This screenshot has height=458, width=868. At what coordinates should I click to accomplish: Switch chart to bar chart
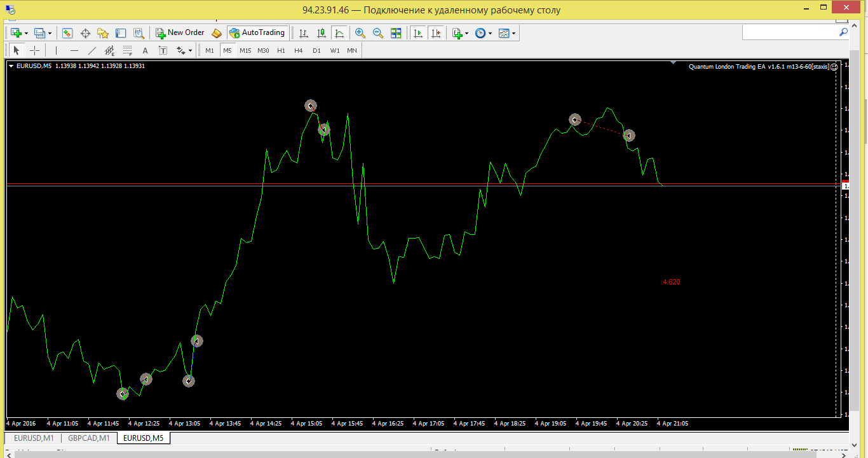tap(304, 33)
